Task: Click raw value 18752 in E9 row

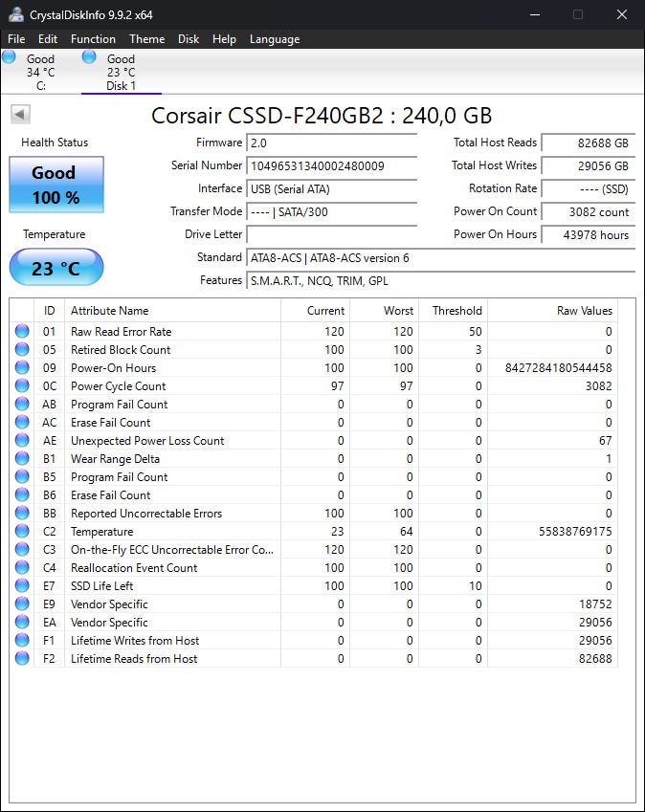Action: coord(595,604)
